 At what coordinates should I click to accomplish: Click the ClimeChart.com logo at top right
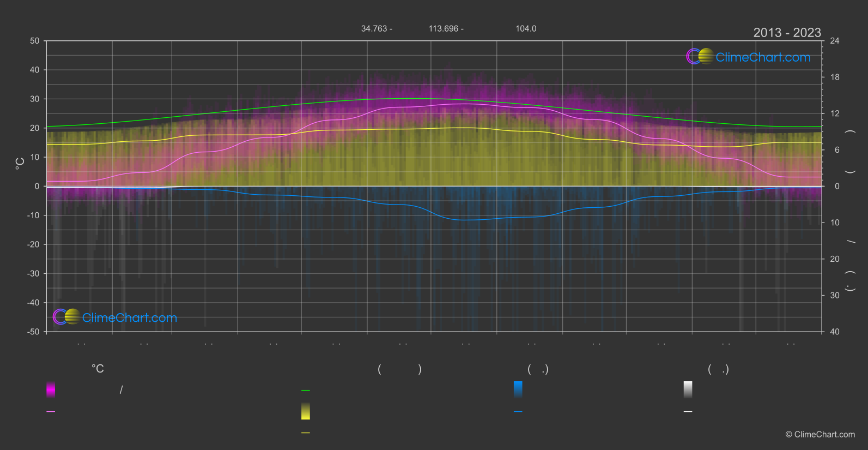(748, 57)
